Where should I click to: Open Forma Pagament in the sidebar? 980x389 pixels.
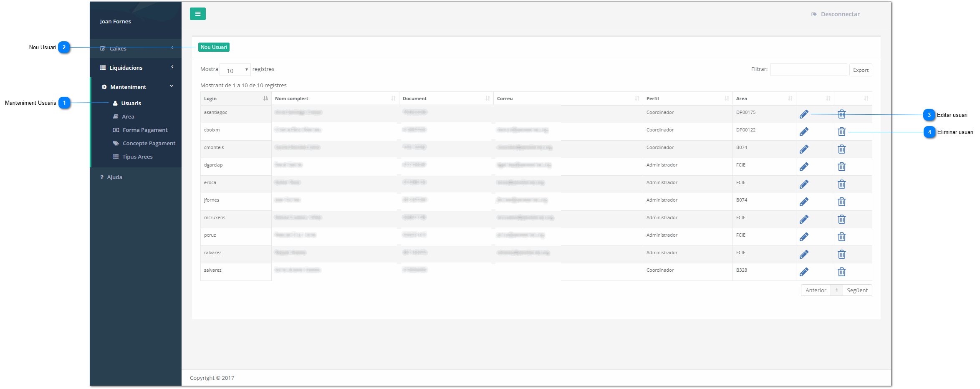tap(145, 130)
